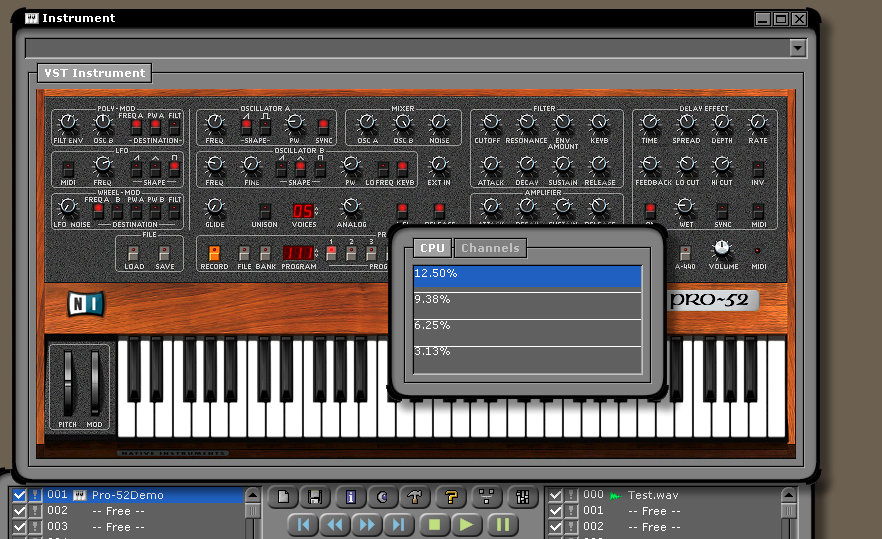Viewport: 882px width, 539px height.
Task: Click the new document icon in bottom toolbar
Action: 284,497
